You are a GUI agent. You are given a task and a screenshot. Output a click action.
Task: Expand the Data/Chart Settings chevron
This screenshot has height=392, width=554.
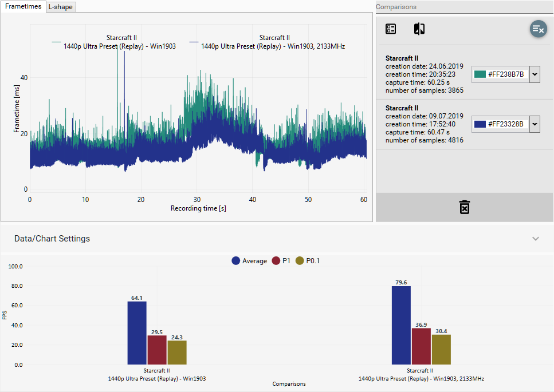[x=536, y=239]
